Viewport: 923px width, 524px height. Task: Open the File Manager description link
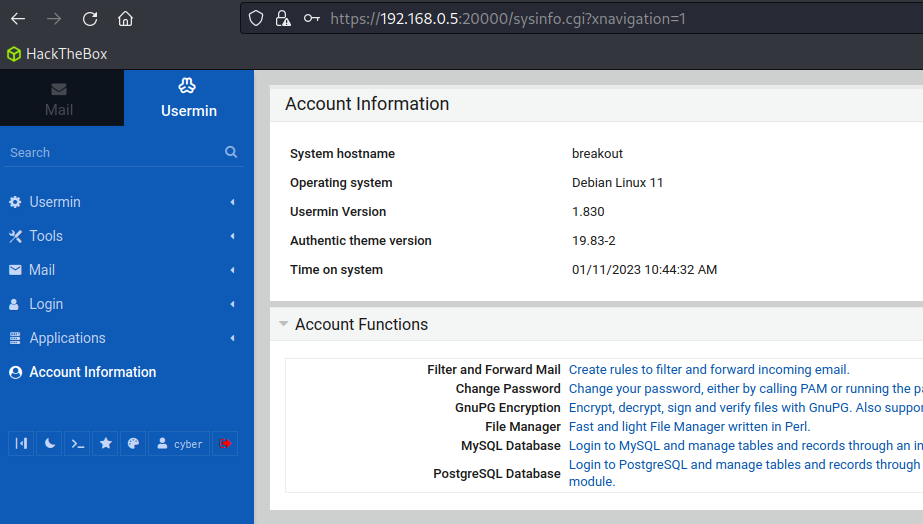pyautogui.click(x=689, y=426)
